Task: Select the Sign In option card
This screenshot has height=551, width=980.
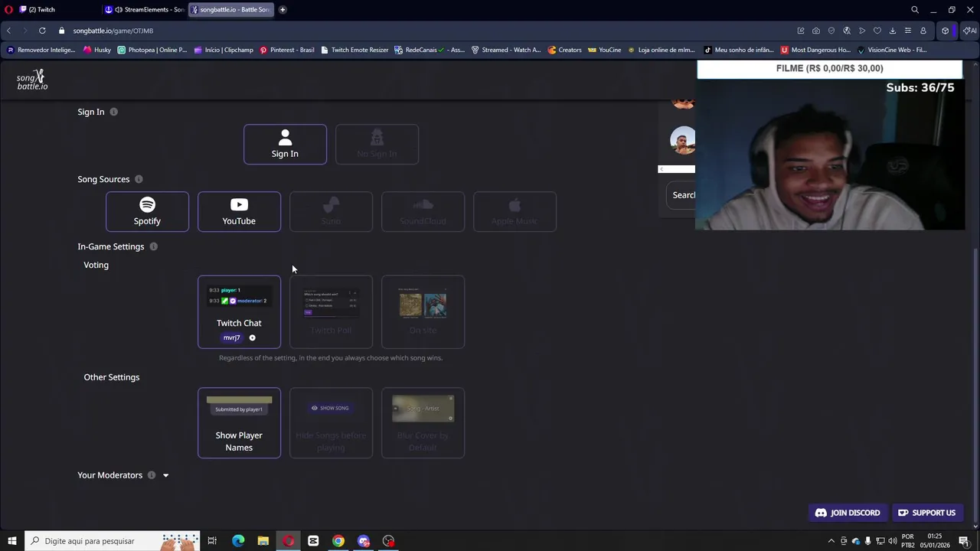Action: (x=285, y=144)
